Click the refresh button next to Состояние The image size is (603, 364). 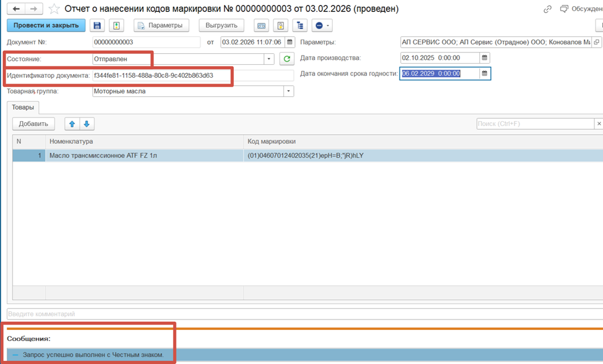(x=286, y=59)
